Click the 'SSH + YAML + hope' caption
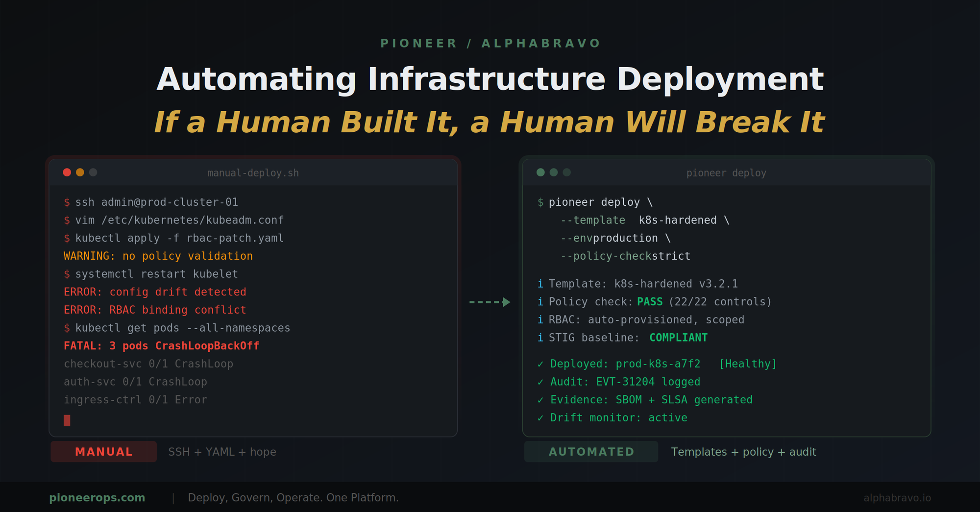Screen dimensions: 980x512 222,452
